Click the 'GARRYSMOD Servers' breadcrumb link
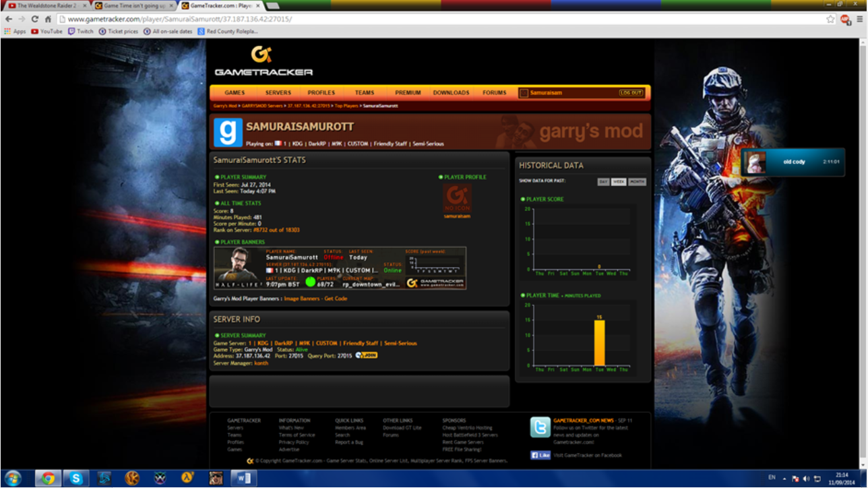Image resolution: width=868 pixels, height=488 pixels. [262, 106]
